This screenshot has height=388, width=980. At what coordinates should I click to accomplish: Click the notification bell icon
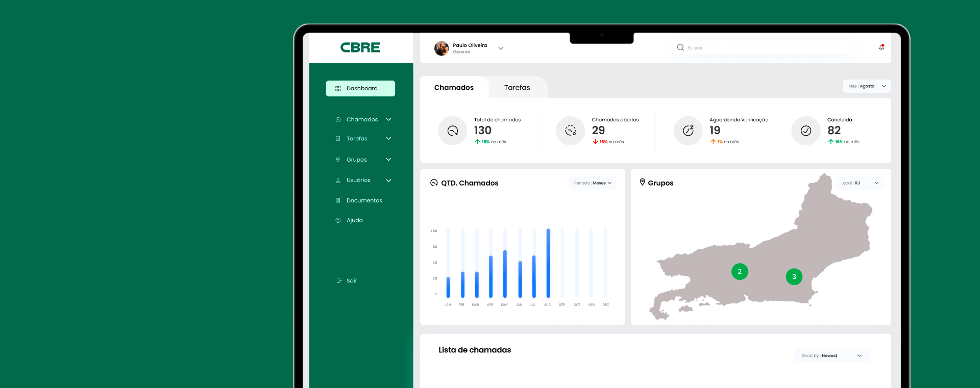pos(881,47)
